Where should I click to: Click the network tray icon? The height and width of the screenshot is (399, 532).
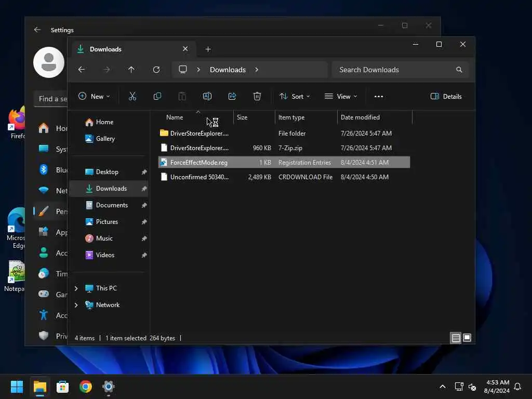click(x=459, y=387)
